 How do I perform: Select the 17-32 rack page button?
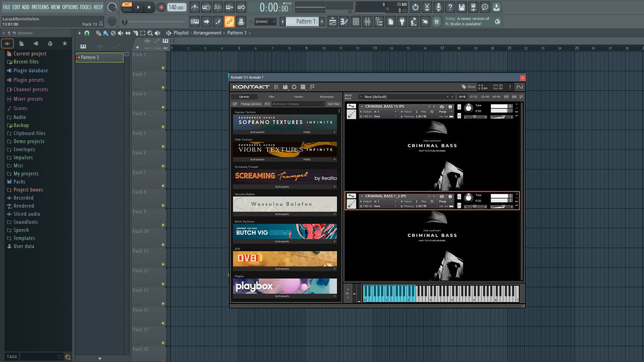[x=473, y=97]
